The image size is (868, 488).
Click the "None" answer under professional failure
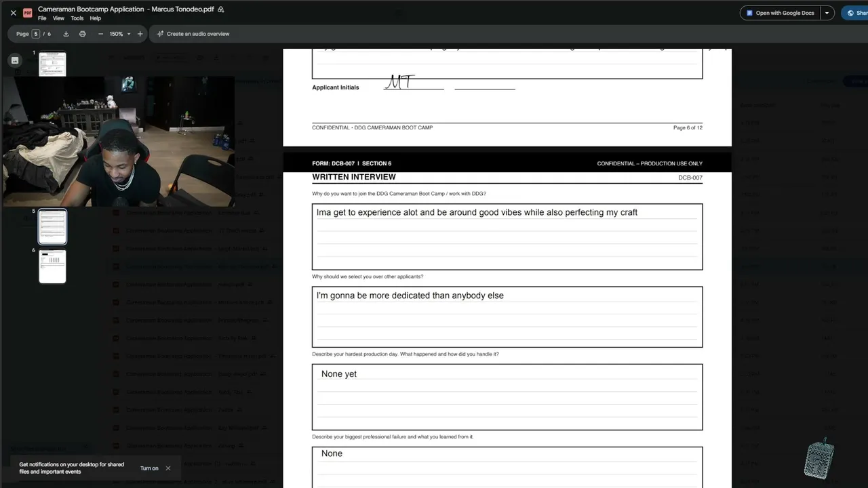(x=332, y=453)
